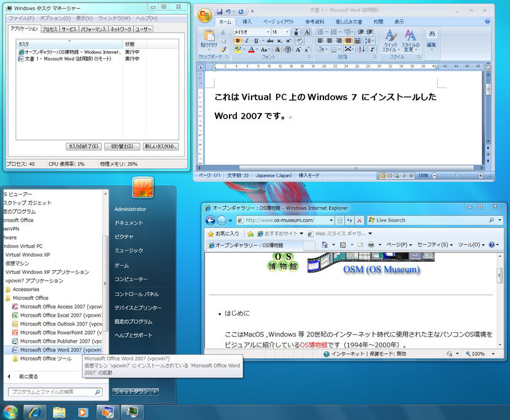The width and height of the screenshot is (510, 420).
Task: Click the IE refresh icon
Action: click(349, 220)
